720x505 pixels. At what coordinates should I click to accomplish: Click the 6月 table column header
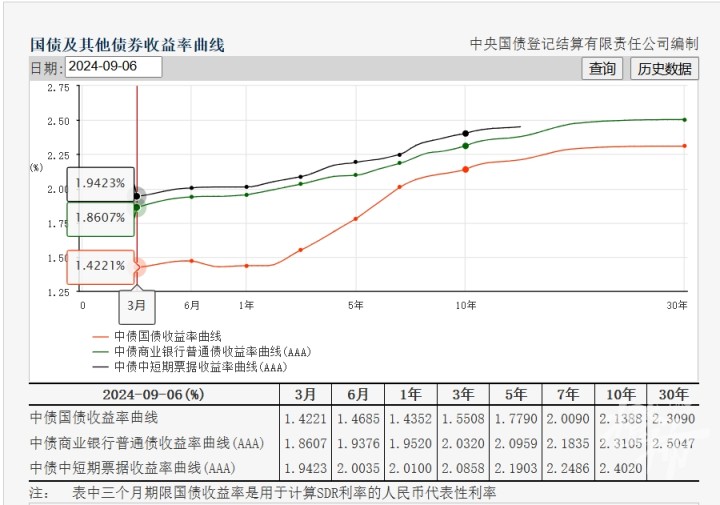click(358, 394)
